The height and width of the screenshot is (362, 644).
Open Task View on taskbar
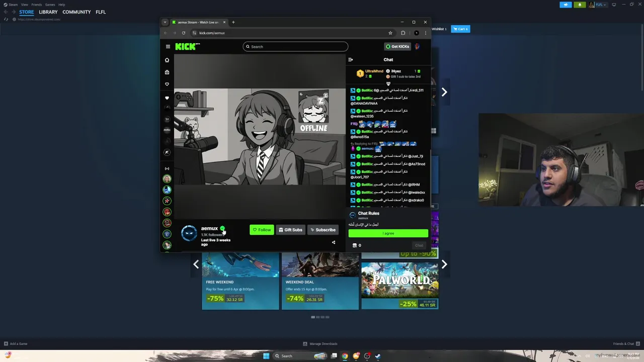point(334,356)
